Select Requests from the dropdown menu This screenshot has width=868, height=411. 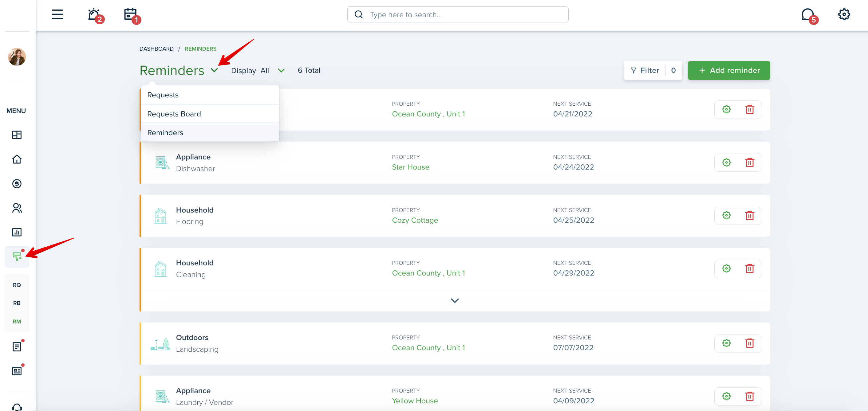[210, 95]
